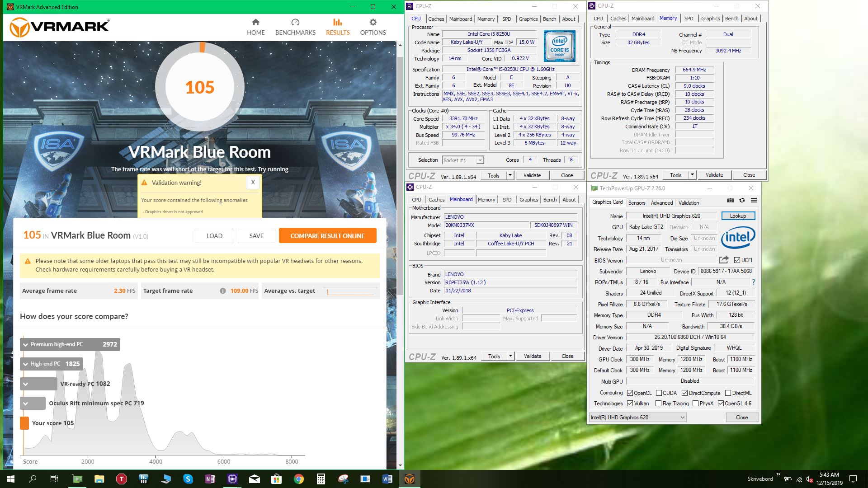This screenshot has height=488, width=868.
Task: Click the Bus Interface question mark in GPU-Z
Action: (753, 282)
